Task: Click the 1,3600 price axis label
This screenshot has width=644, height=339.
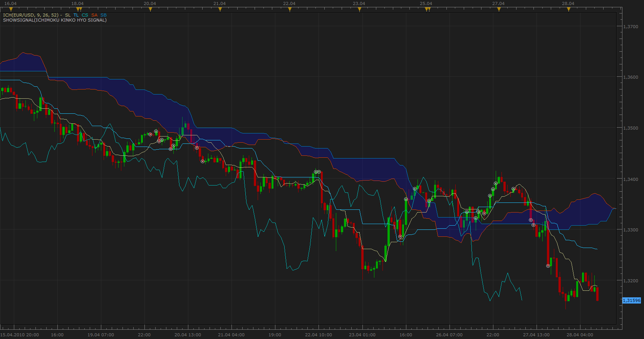Action: click(x=631, y=77)
